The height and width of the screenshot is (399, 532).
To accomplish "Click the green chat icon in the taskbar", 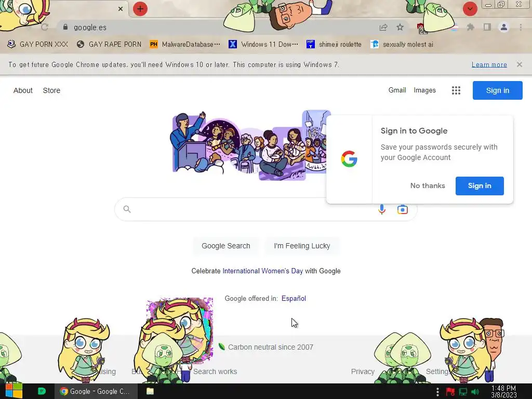I will point(42,391).
